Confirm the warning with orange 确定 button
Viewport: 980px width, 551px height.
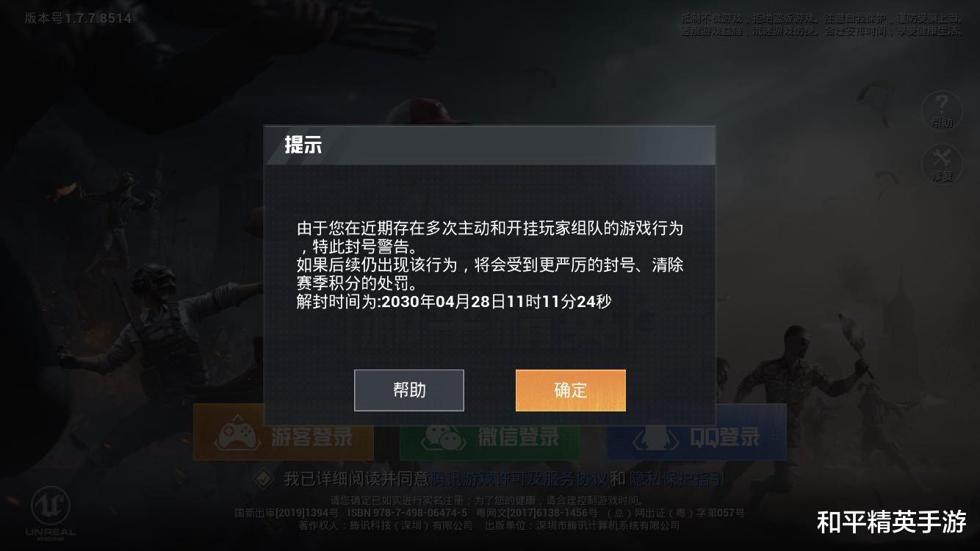(x=571, y=390)
